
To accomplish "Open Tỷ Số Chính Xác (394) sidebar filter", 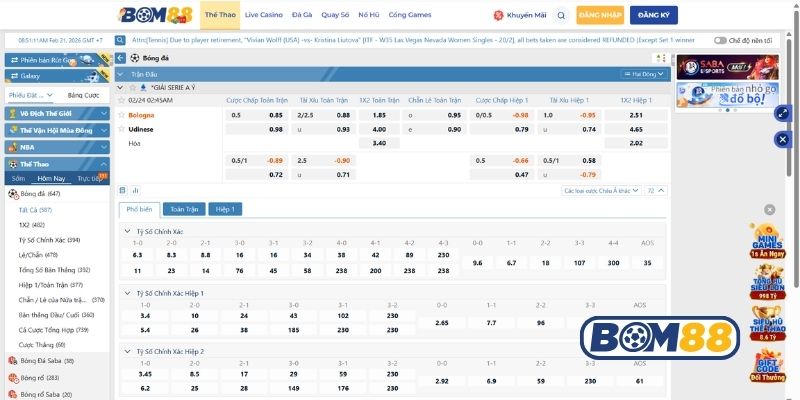I will click(x=49, y=240).
